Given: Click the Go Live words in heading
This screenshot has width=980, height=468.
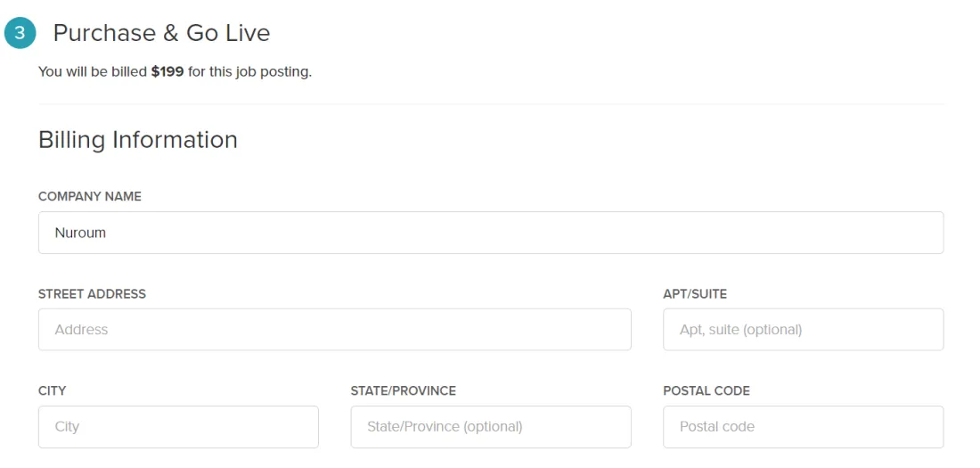Looking at the screenshot, I should (228, 33).
